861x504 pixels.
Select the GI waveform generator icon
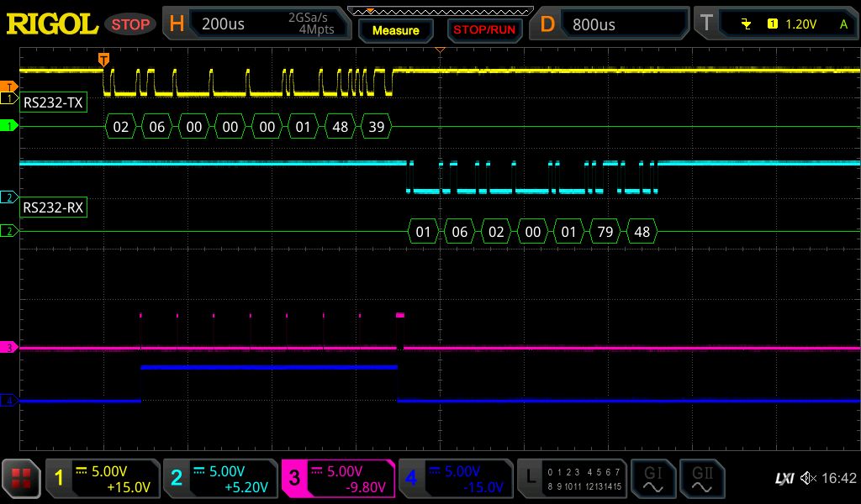(x=652, y=478)
